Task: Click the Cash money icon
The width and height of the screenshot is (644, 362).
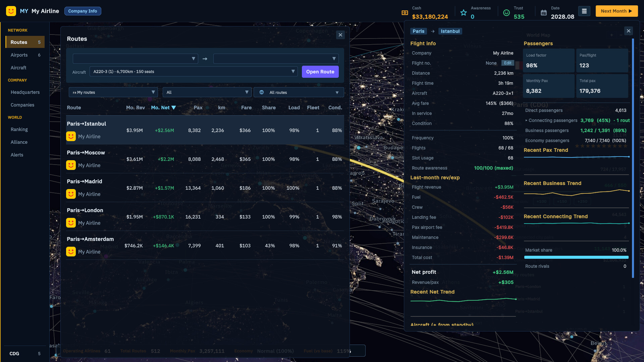Action: [x=405, y=13]
